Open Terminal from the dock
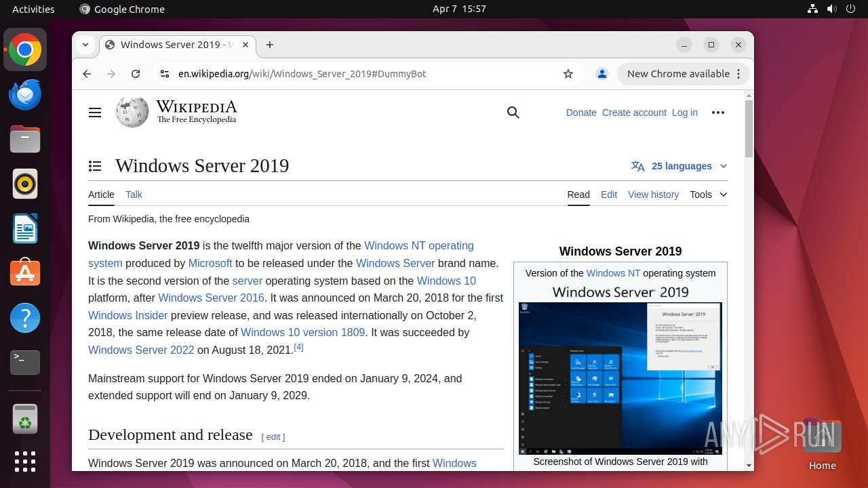 25,363
